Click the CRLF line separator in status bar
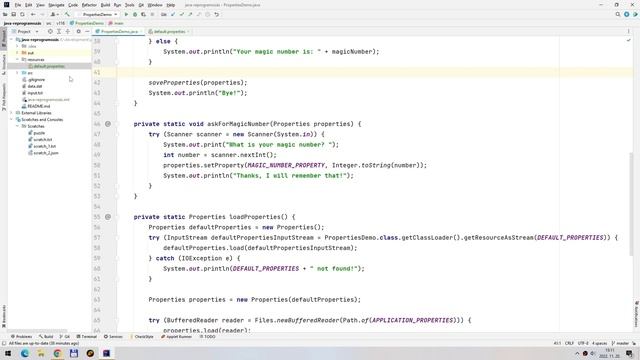Image resolution: width=640 pixels, height=360 pixels. point(569,343)
